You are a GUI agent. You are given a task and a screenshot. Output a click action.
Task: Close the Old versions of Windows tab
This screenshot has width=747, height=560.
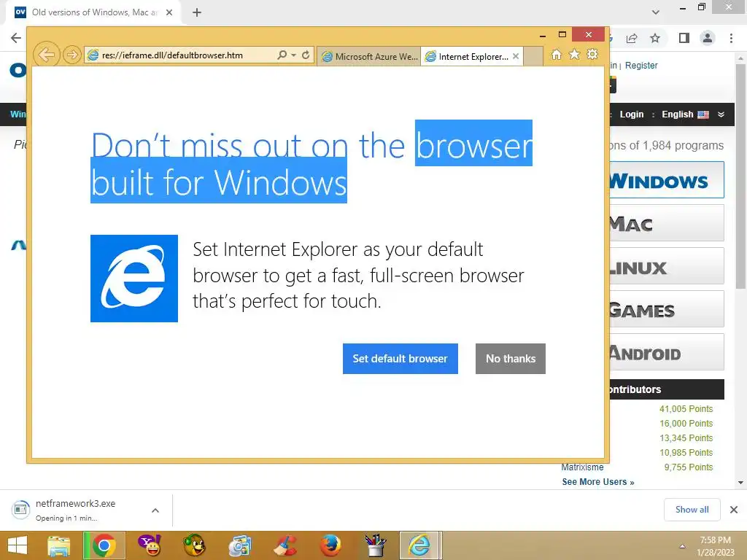pos(169,12)
